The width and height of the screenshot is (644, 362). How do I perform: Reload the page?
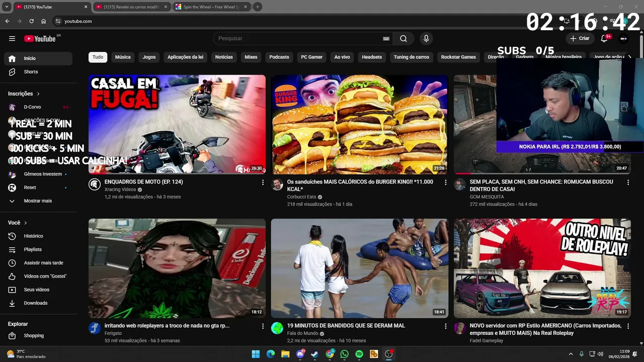[31, 21]
